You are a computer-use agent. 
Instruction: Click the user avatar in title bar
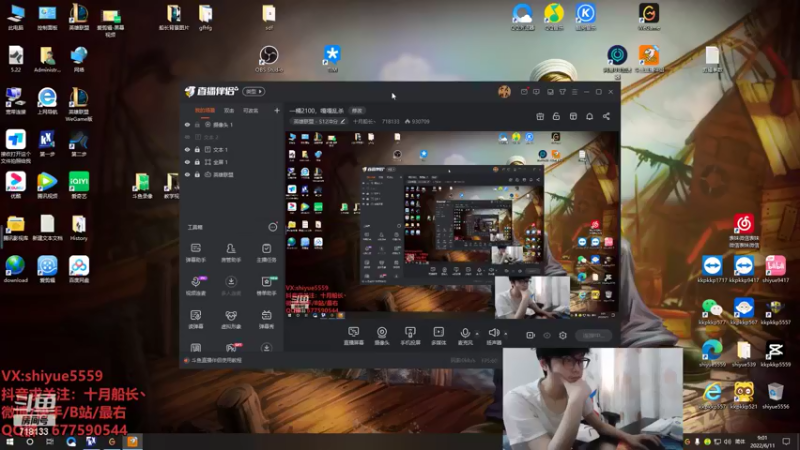[504, 92]
